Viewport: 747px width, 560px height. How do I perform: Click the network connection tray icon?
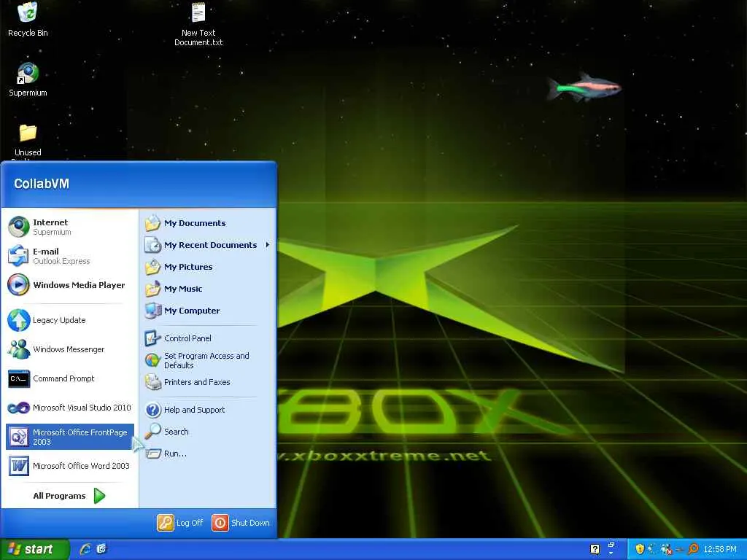651,549
